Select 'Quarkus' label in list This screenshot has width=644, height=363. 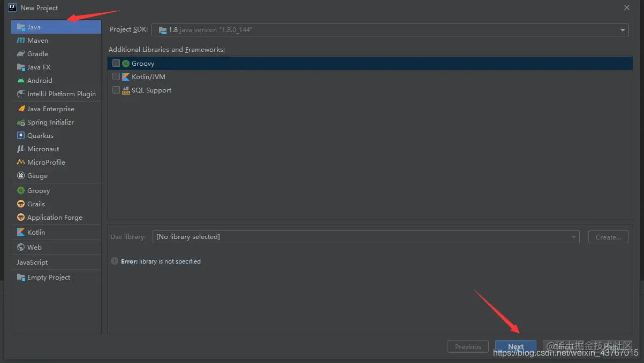tap(40, 135)
